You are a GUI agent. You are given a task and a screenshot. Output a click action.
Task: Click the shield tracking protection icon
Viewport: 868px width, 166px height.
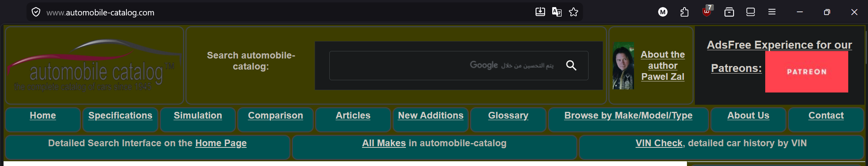click(36, 12)
